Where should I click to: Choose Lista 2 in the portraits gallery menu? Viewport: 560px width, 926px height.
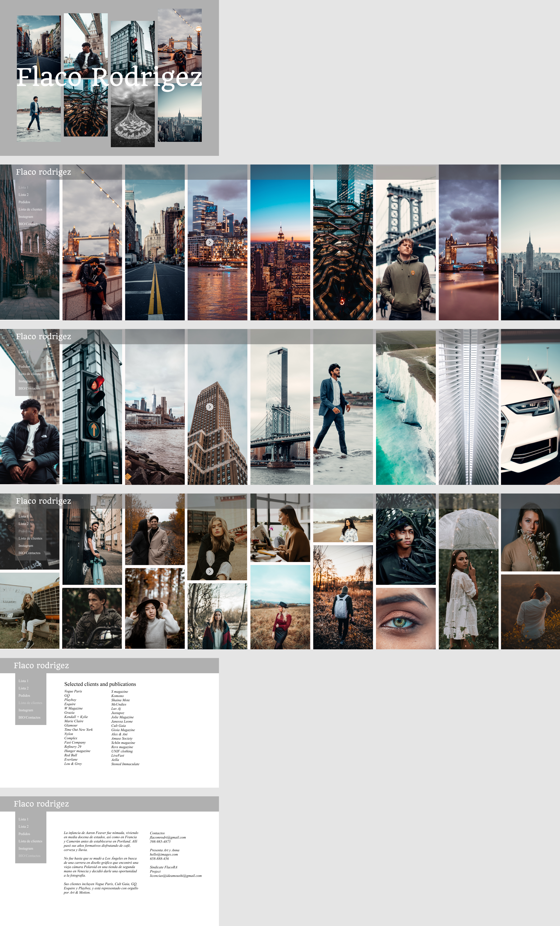24,524
